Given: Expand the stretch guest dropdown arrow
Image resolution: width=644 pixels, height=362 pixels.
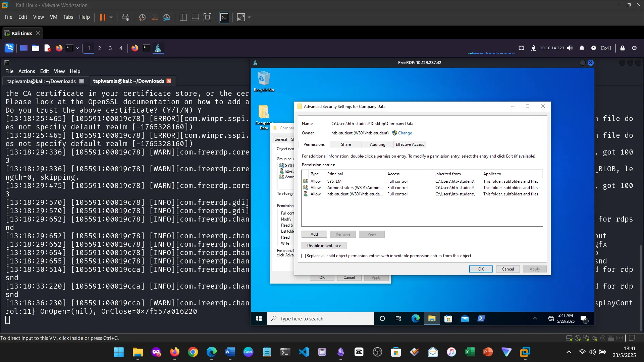Looking at the screenshot, I should (x=249, y=17).
